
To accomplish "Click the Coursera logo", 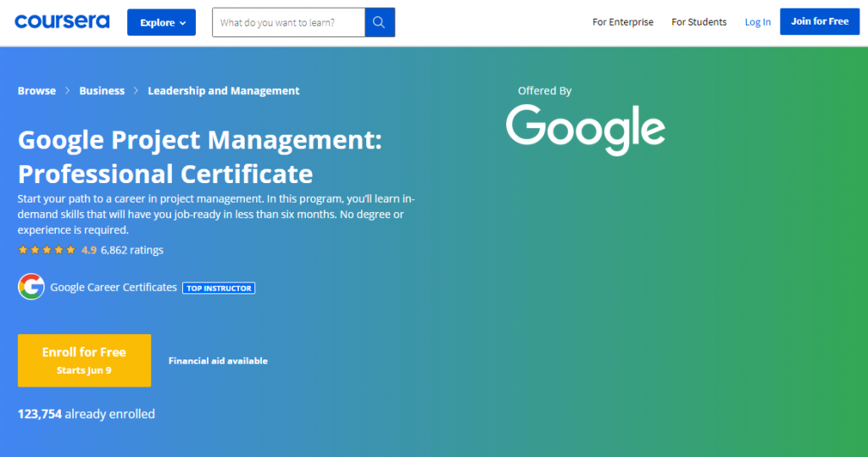I will [x=62, y=22].
